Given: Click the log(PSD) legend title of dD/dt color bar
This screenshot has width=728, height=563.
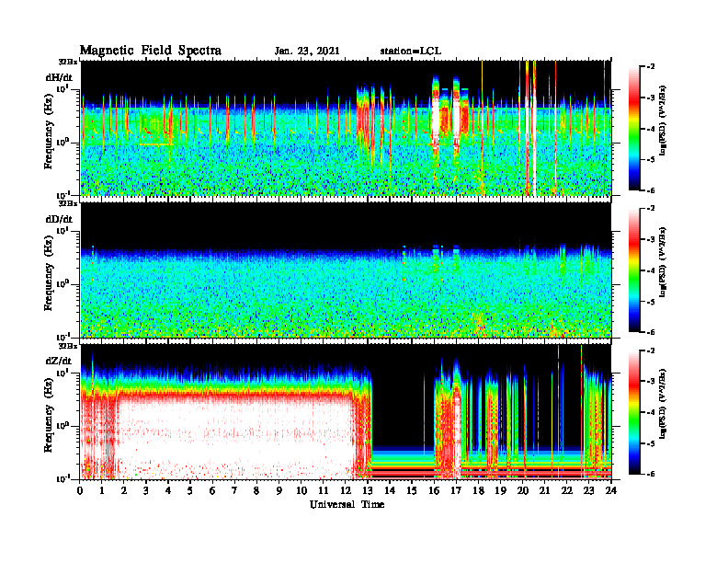Looking at the screenshot, I should pos(663,262).
